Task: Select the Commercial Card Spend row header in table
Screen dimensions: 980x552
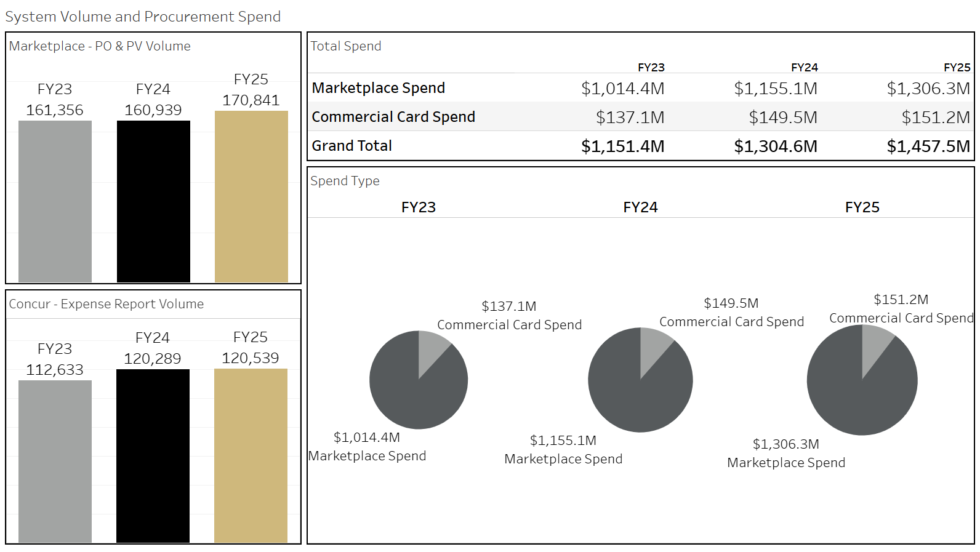Action: [x=393, y=117]
